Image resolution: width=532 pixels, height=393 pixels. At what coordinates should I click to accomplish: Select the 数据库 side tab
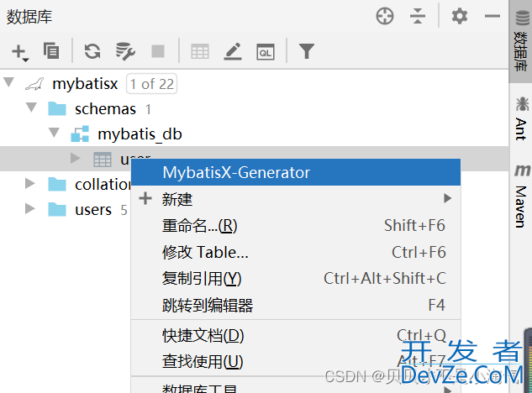tap(521, 40)
